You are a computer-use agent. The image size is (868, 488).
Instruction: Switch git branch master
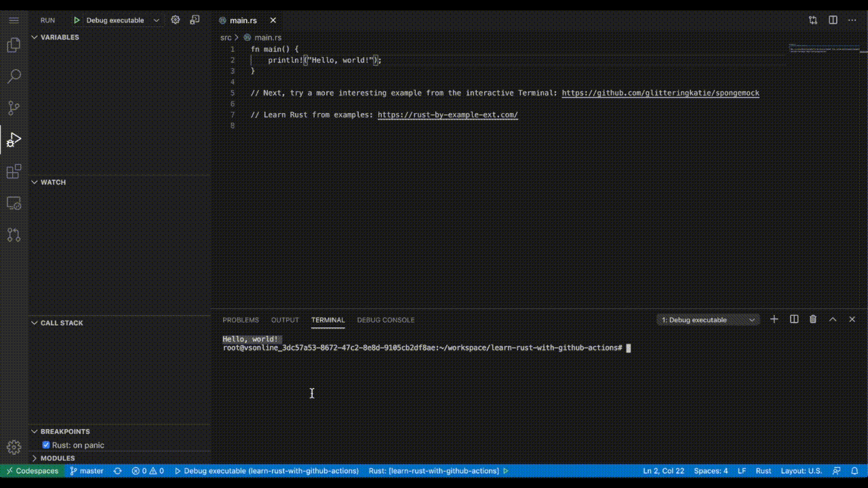coord(87,470)
